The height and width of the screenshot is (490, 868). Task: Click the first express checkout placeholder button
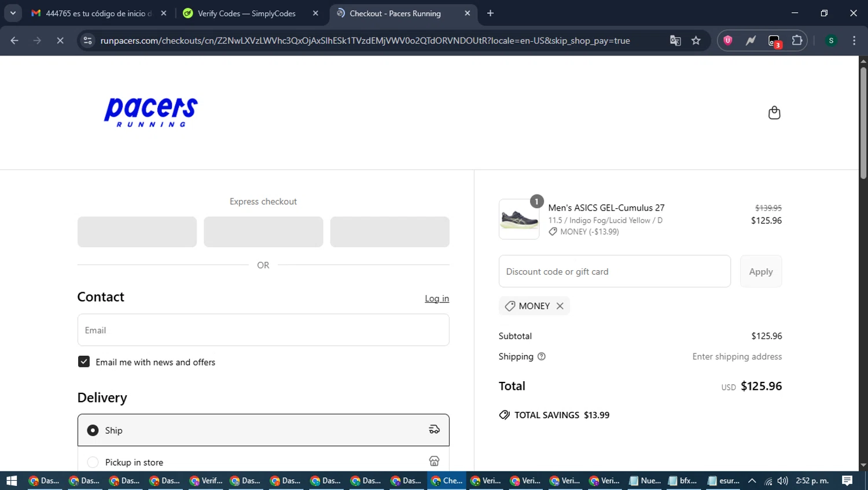point(137,232)
